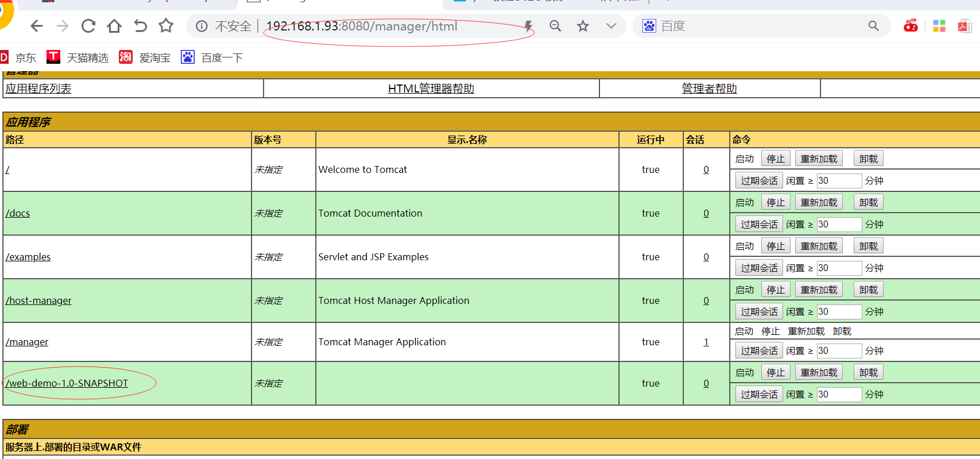Click 卸载 for the /host-manager app

pos(868,290)
